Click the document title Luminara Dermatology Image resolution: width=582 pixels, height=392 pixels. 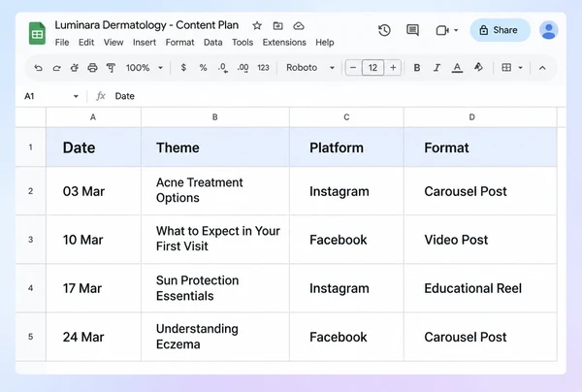coord(146,25)
